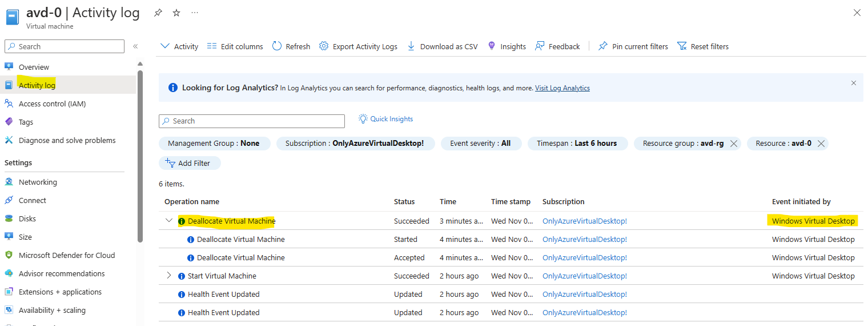
Task: Focus the activity log Search box
Action: (x=252, y=121)
